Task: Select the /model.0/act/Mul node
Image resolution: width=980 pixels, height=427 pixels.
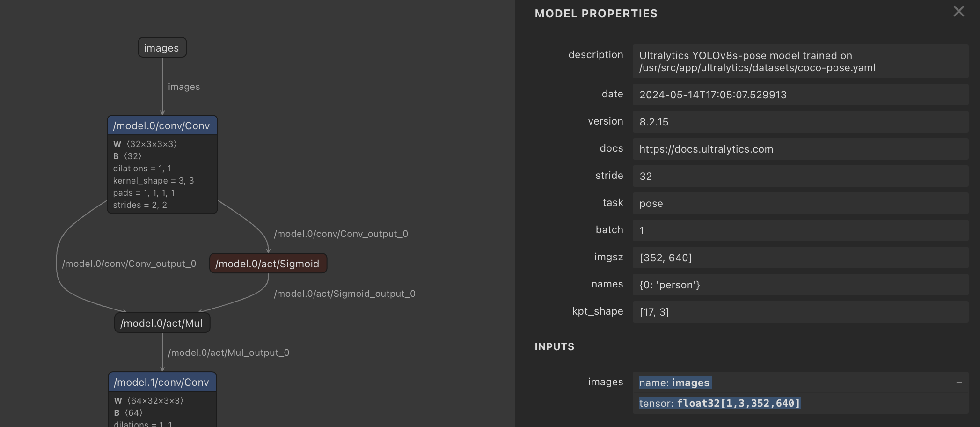Action: [162, 323]
